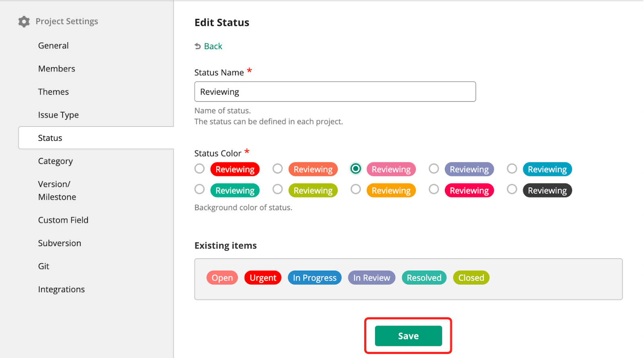Open the Git settings page
The width and height of the screenshot is (644, 358).
pyautogui.click(x=44, y=266)
